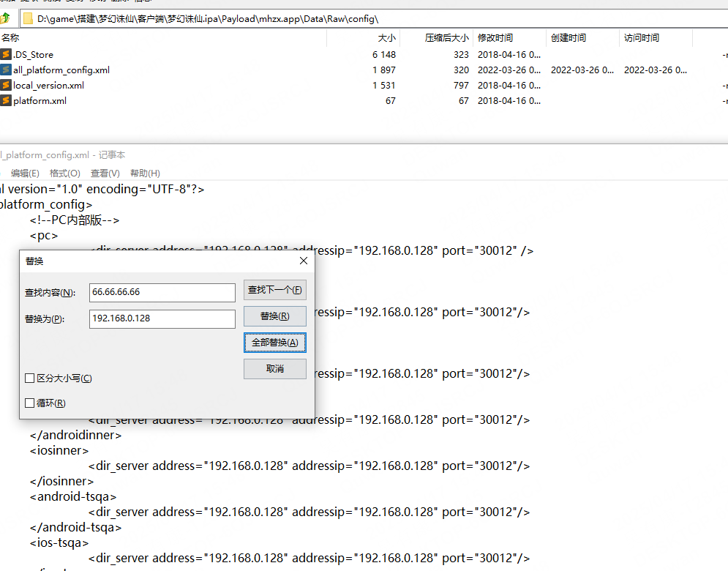Open the 格式(O) menu
The height and width of the screenshot is (571, 728).
click(x=64, y=173)
